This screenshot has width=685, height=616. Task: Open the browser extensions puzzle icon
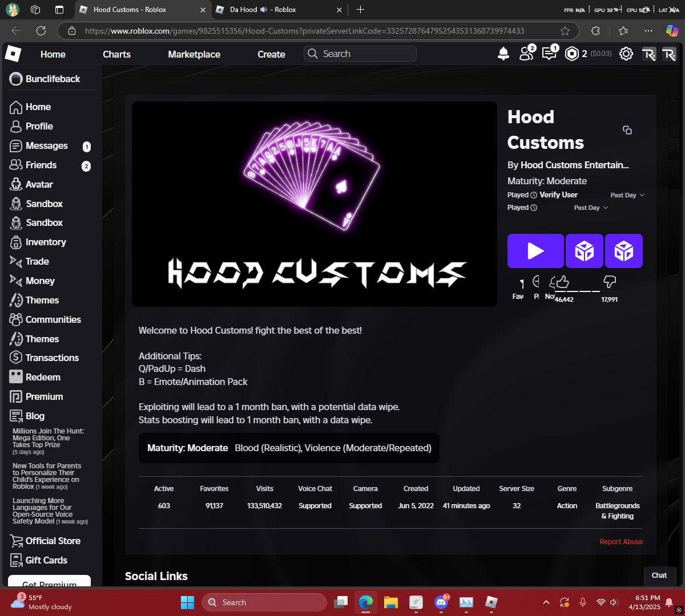[595, 31]
